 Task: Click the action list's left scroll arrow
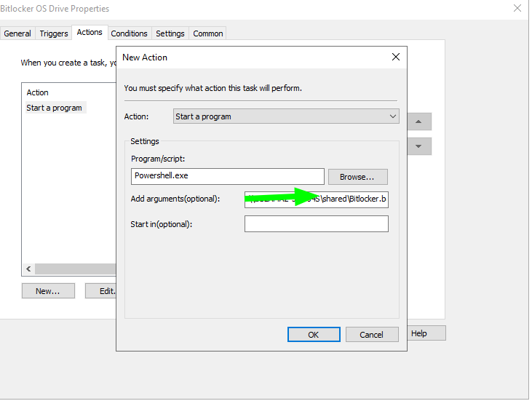28,269
